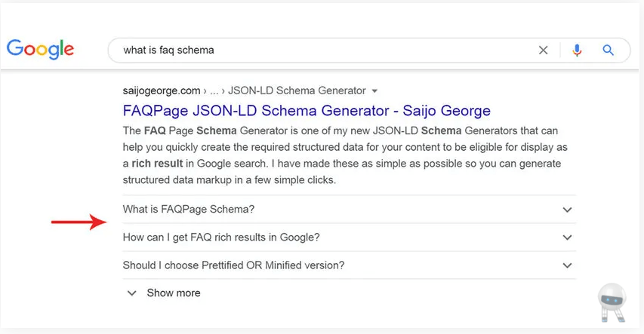Select the 'What is FAQPage Schema?' question text

tap(189, 210)
